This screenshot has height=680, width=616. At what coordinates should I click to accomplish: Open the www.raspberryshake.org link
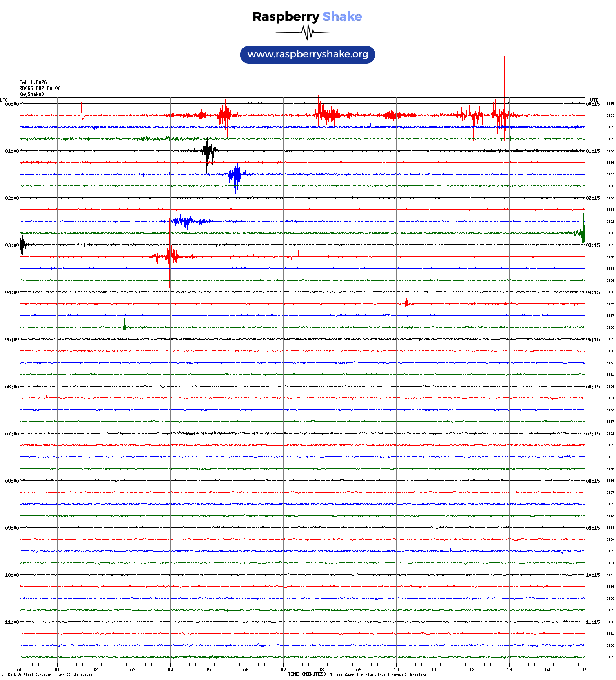click(307, 55)
